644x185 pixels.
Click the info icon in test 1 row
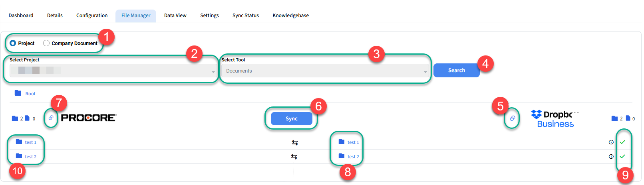[611, 142]
